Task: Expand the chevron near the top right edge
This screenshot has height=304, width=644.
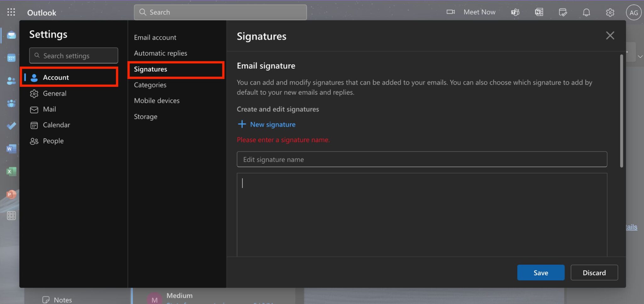Action: coord(641,57)
